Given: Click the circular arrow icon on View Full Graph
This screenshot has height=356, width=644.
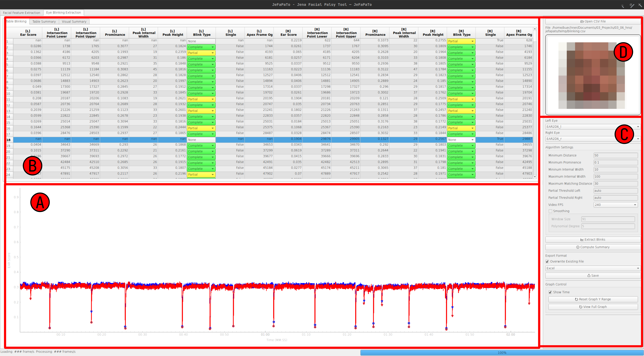Looking at the screenshot, I should pyautogui.click(x=580, y=307).
